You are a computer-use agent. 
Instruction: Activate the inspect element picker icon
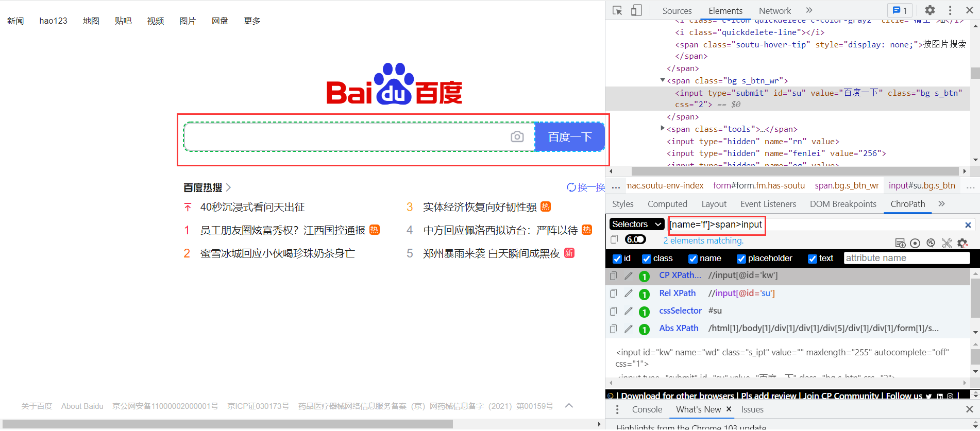click(x=617, y=10)
